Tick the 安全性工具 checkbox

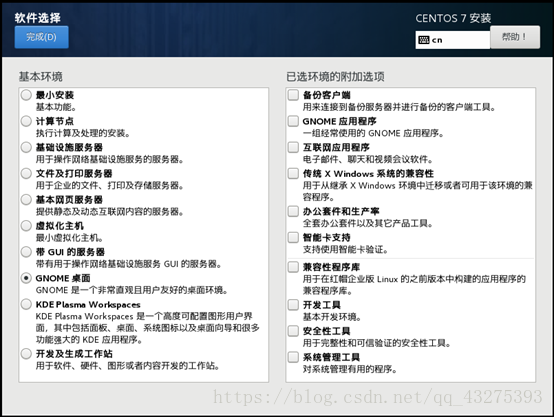(293, 331)
